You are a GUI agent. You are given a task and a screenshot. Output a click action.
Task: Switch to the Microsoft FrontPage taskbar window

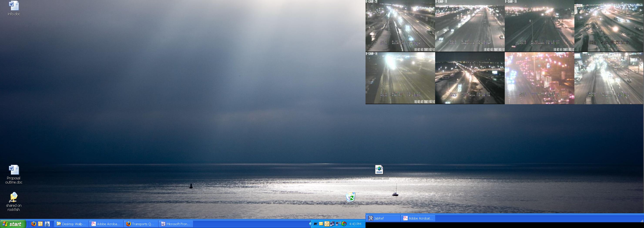[x=176, y=224]
